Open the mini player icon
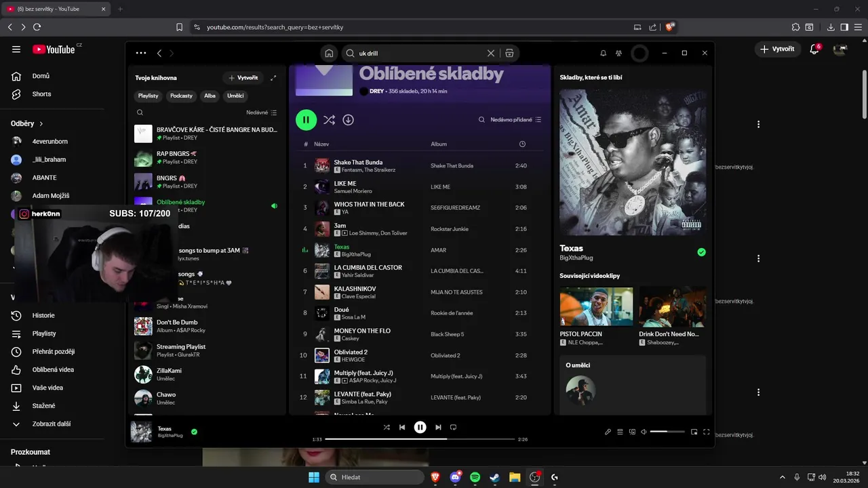Image resolution: width=868 pixels, height=488 pixels. pyautogui.click(x=694, y=432)
